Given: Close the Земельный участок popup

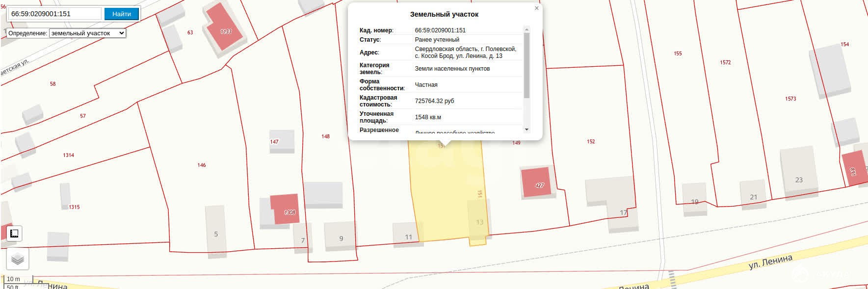Looking at the screenshot, I should click(x=536, y=8).
